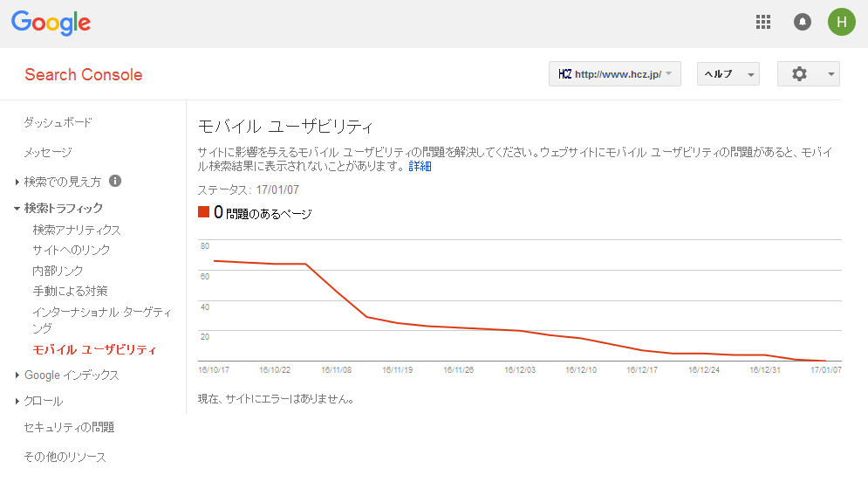This screenshot has height=489, width=868.
Task: Select 検索アナリティクス in the sidebar
Action: (x=77, y=230)
